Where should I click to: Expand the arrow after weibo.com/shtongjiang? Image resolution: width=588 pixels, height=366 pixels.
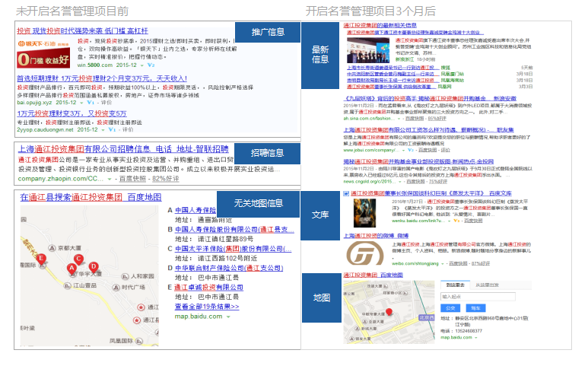tap(443, 264)
